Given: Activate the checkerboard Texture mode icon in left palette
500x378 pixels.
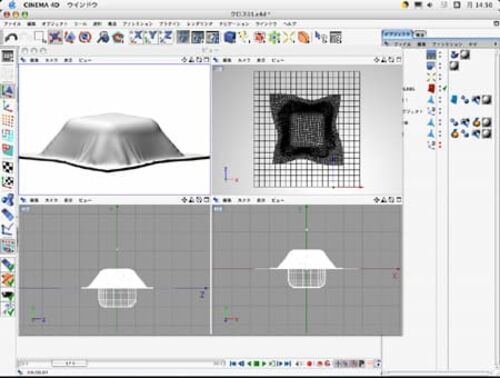Looking at the screenshot, I should [x=8, y=166].
